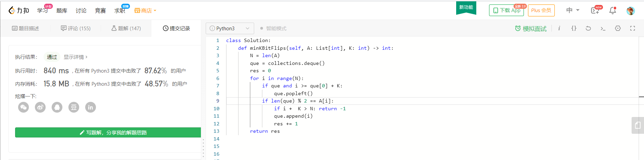This screenshot has width=644, height=160.
Task: Switch to the 题解 (147) tab
Action: [x=126, y=28]
